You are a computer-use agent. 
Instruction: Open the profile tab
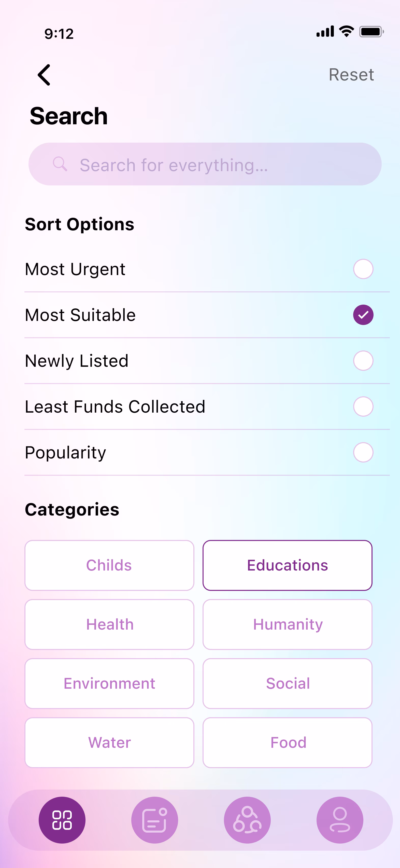pos(340,819)
